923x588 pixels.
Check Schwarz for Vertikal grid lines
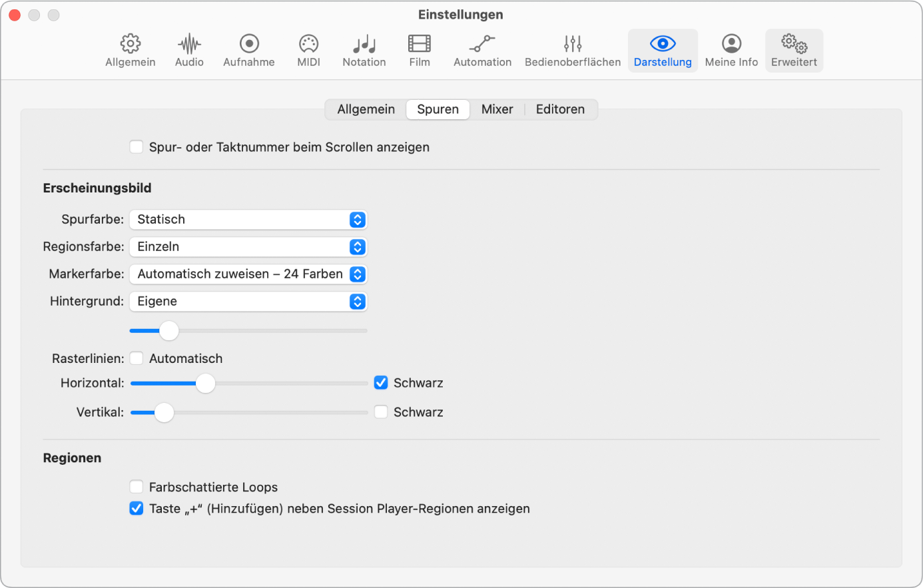click(381, 412)
